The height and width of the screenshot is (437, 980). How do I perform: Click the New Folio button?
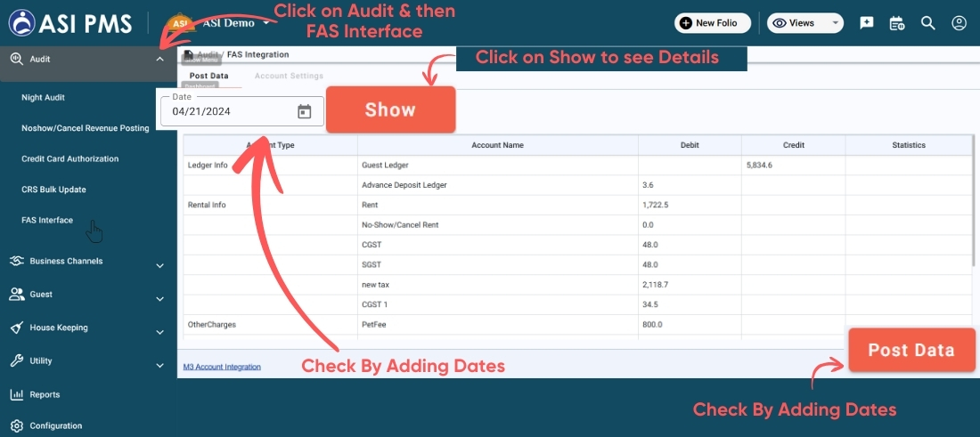pyautogui.click(x=712, y=23)
